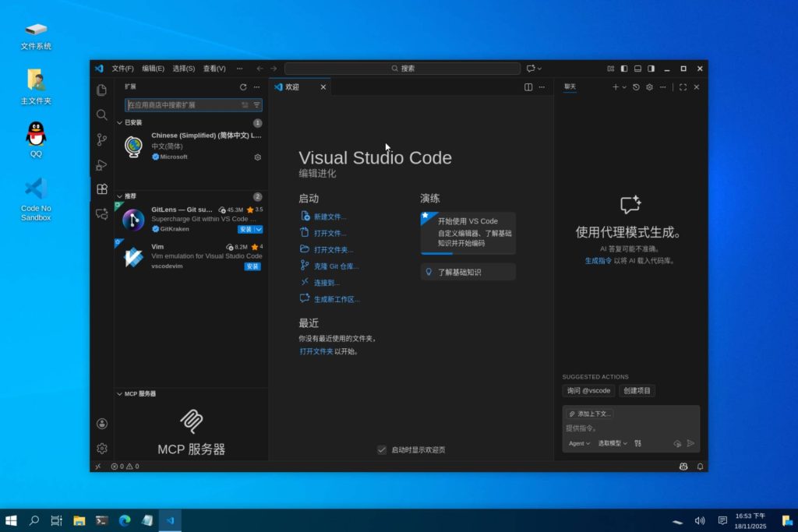
Task: Open the 选择(S) menu
Action: click(x=184, y=69)
